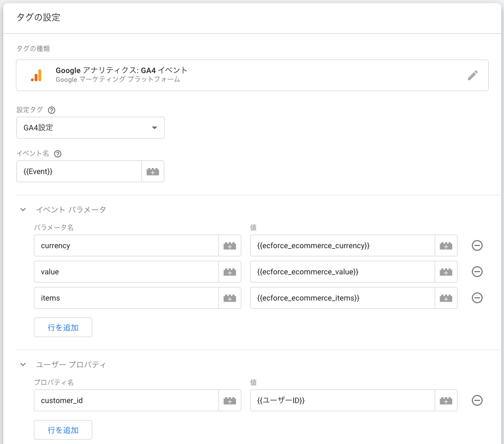Screen dimensions: 504x444
Task: Focus the {{ecforce_ecommerce_currency}} value field
Action: point(342,245)
